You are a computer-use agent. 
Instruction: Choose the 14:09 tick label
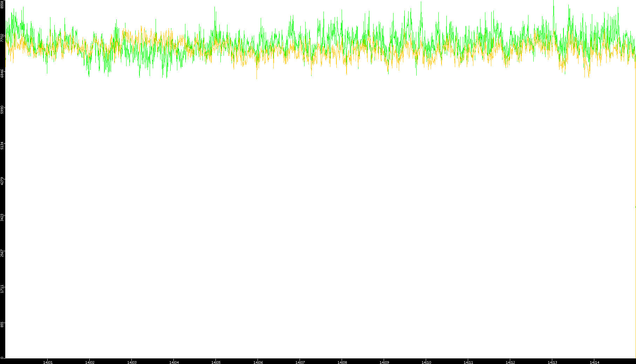pyautogui.click(x=384, y=362)
